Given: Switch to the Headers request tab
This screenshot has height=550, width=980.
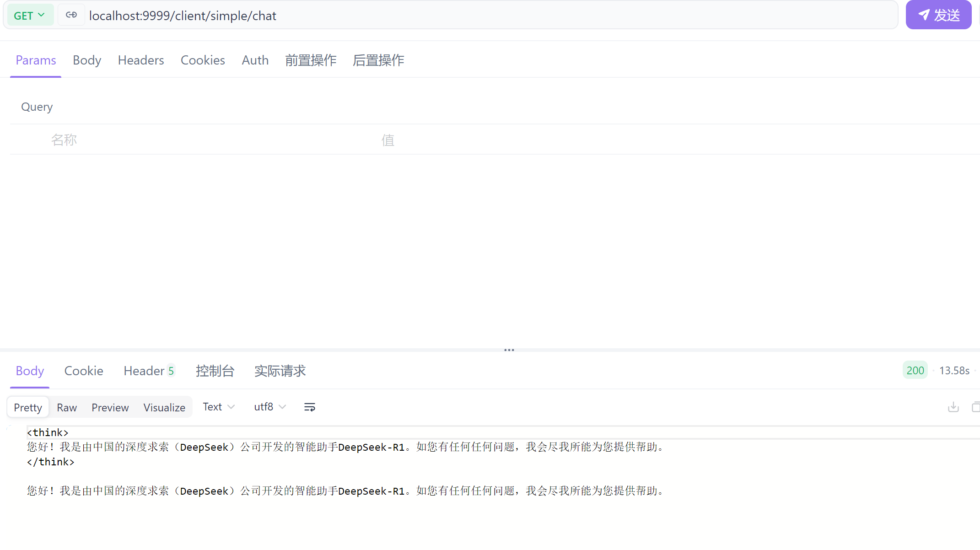Looking at the screenshot, I should (140, 60).
